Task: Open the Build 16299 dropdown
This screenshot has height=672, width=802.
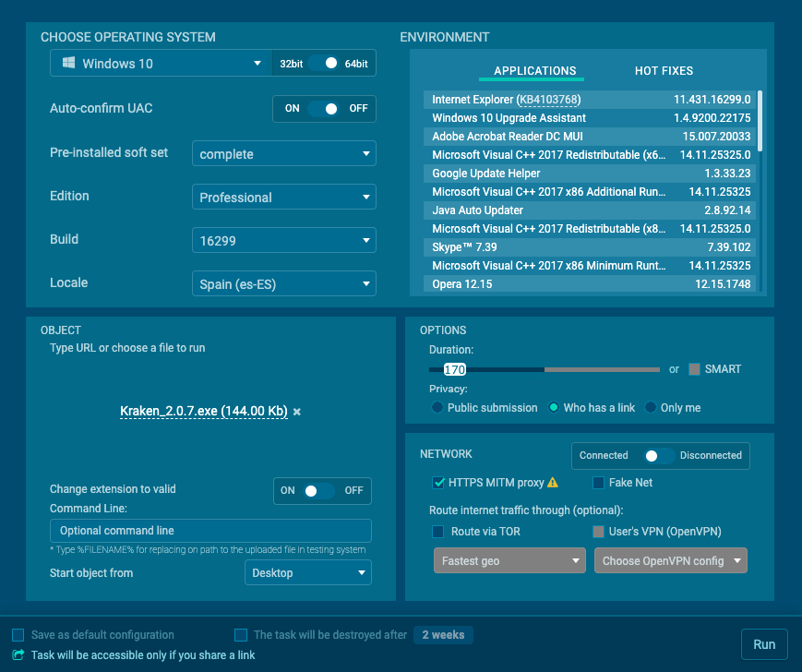Action: (x=284, y=240)
